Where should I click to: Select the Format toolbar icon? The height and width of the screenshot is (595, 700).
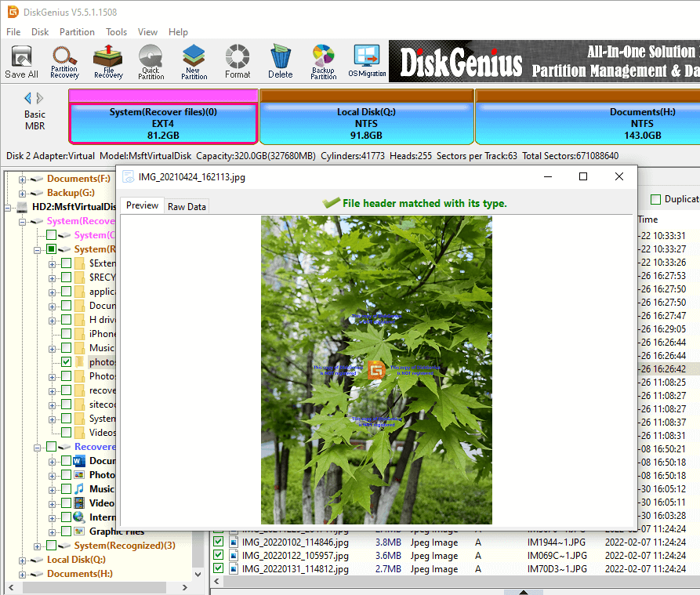pyautogui.click(x=238, y=61)
